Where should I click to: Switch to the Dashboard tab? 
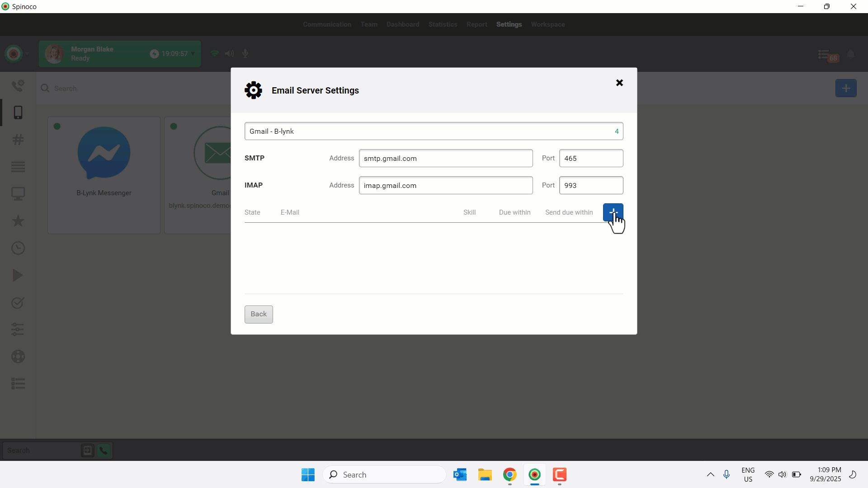402,24
